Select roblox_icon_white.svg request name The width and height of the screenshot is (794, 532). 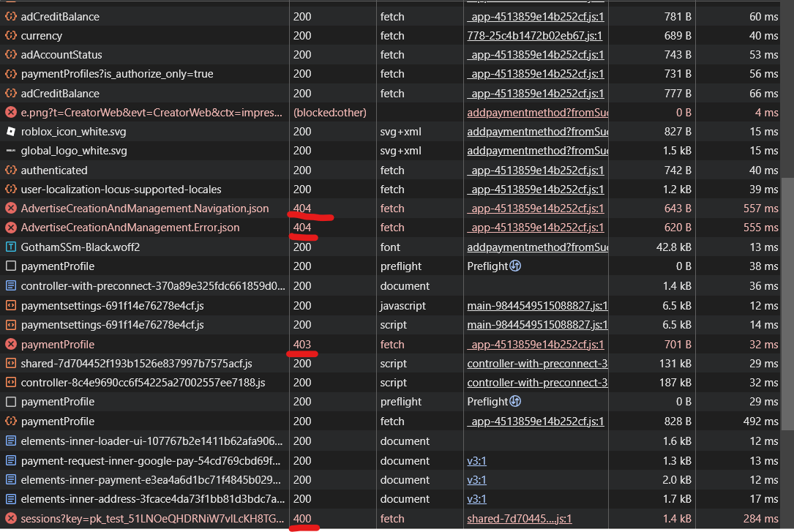[x=73, y=132]
